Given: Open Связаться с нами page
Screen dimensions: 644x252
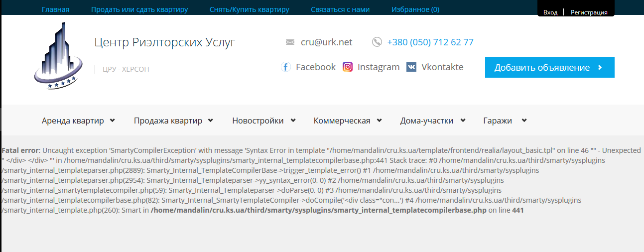Looking at the screenshot, I should coord(340,9).
